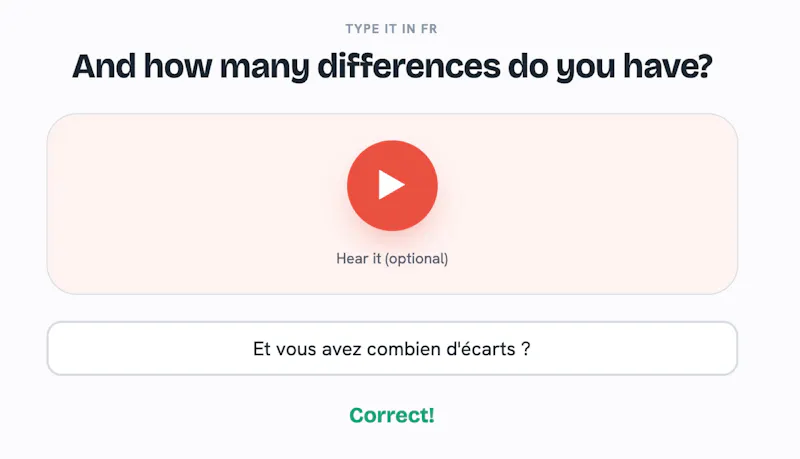
Task: Click the word 'And' starting the heading
Action: 104,66
